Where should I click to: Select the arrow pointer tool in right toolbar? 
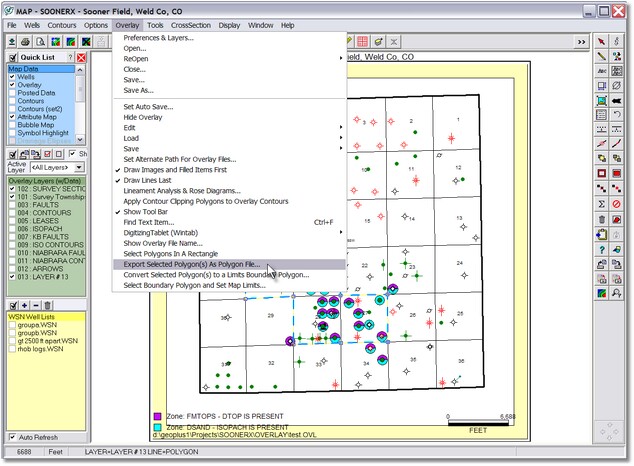tap(602, 42)
